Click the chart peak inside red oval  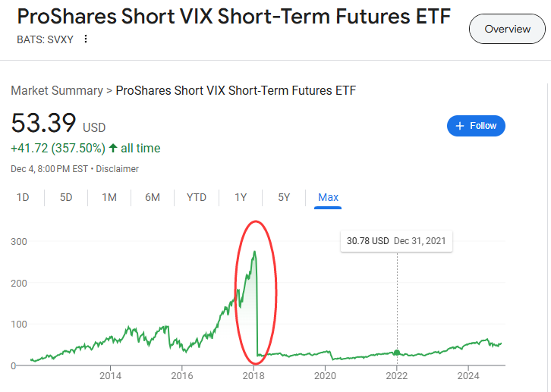254,252
